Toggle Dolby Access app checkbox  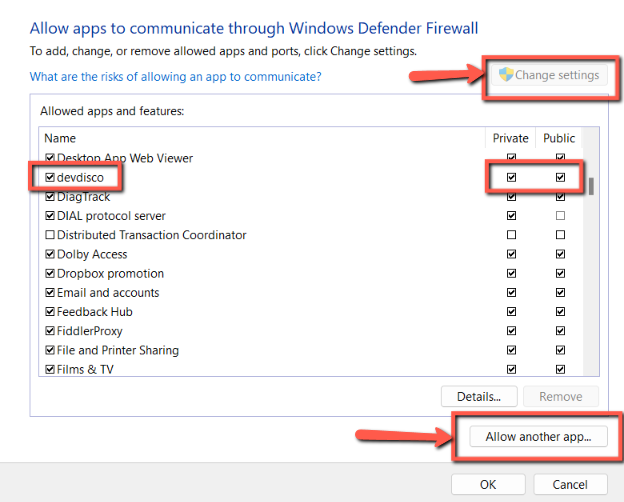coord(51,254)
